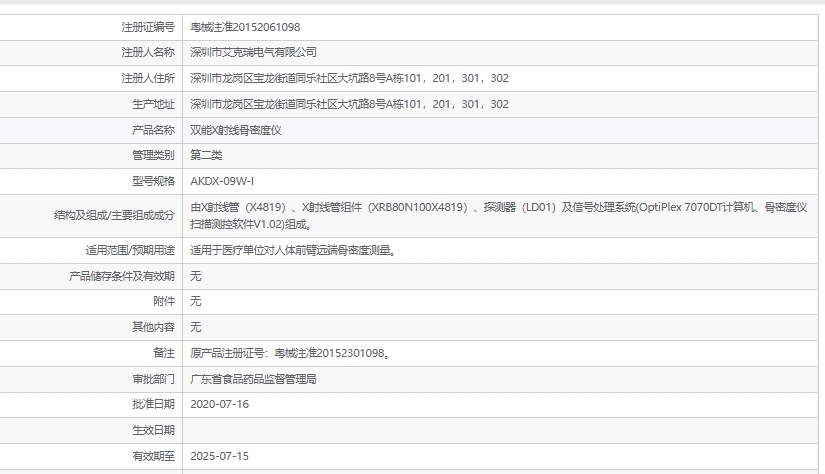Click the 产品储存条件及有效期 label

[x=122, y=276]
